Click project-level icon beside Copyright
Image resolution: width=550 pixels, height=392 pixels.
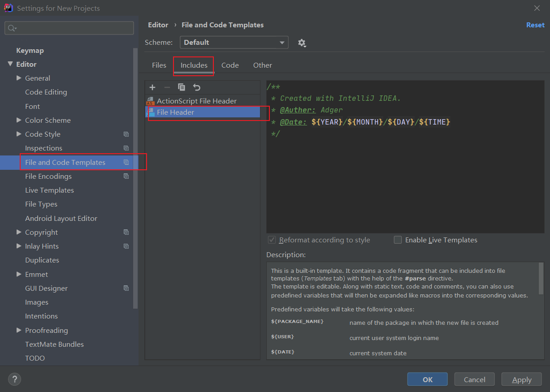[x=126, y=233]
